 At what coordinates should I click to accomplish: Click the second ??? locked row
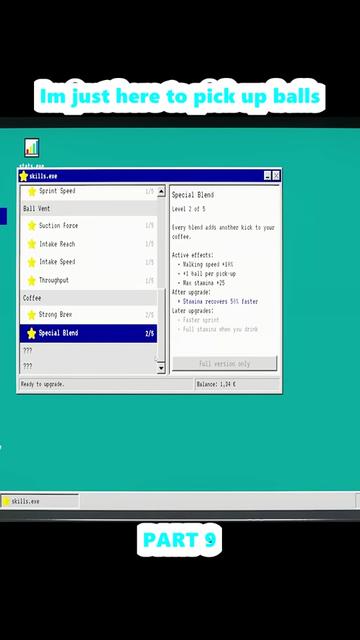(89, 366)
